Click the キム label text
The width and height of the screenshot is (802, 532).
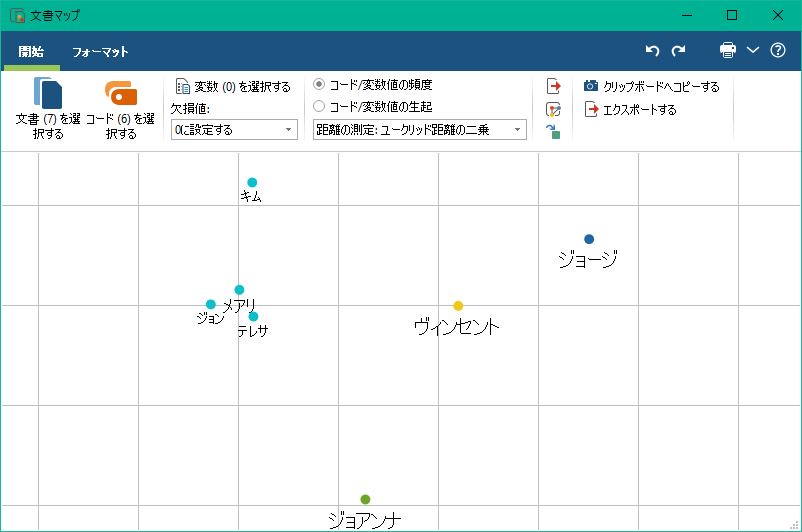251,196
